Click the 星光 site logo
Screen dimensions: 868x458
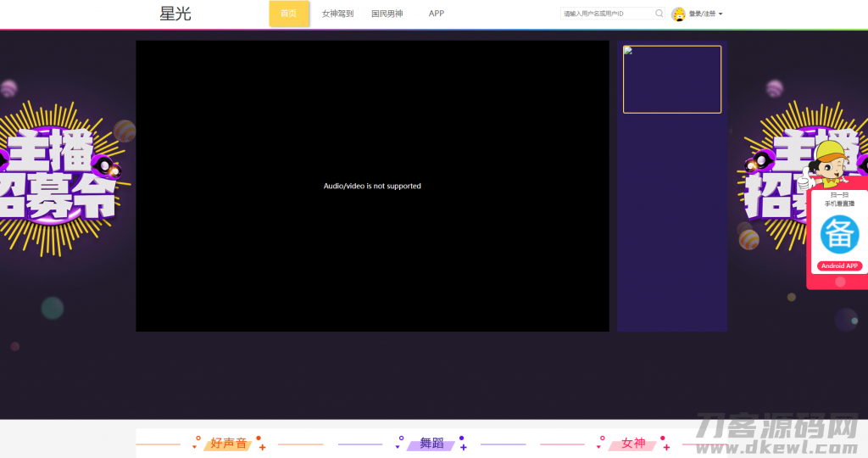click(x=175, y=14)
